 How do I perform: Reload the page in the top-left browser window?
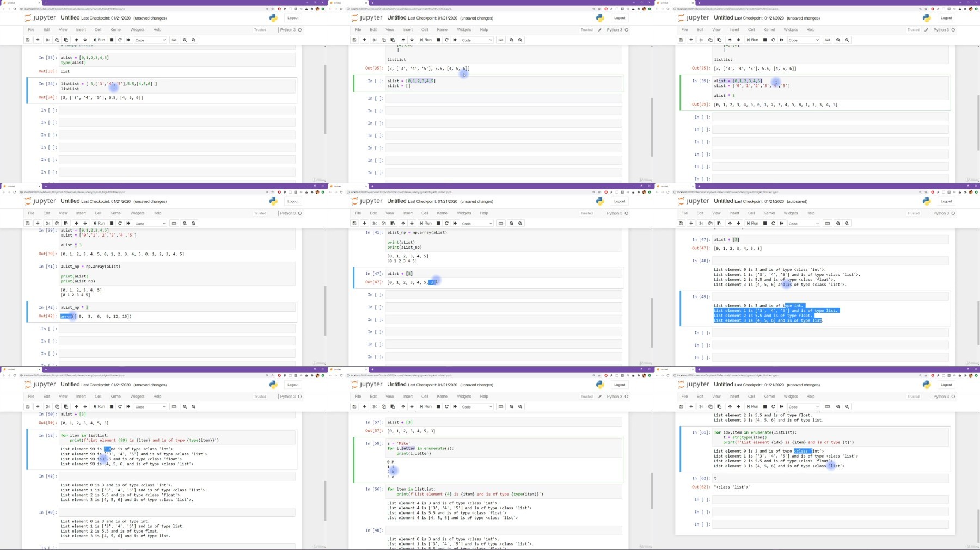(15, 9)
